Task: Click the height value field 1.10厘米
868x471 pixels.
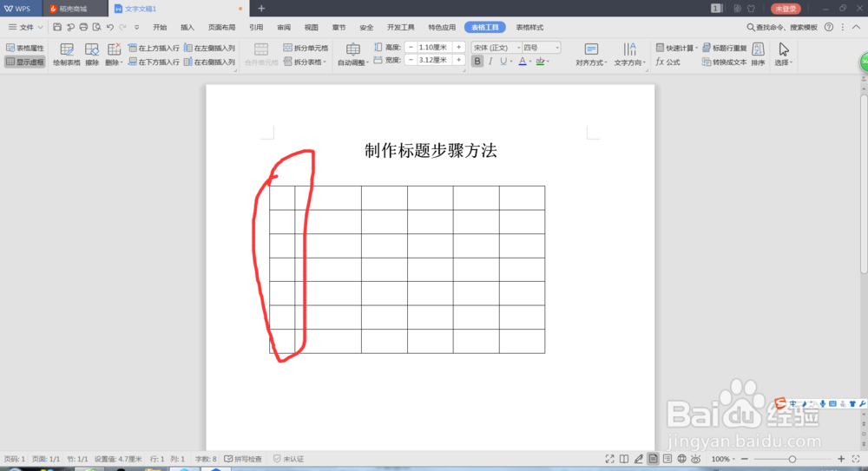Action: pos(435,48)
